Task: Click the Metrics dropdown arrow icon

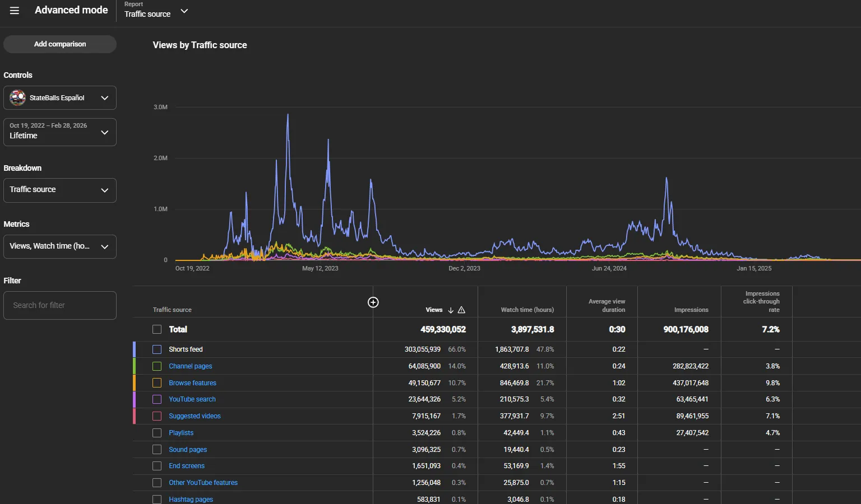Action: [104, 247]
